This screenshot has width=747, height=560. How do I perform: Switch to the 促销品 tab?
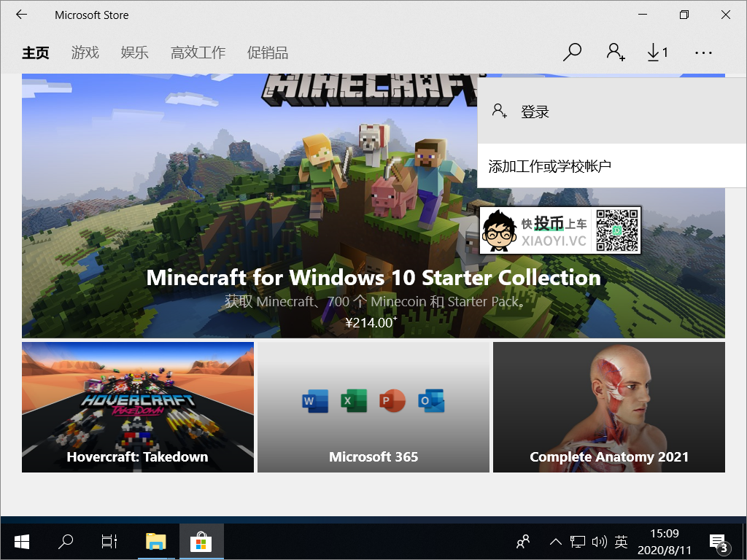[267, 52]
